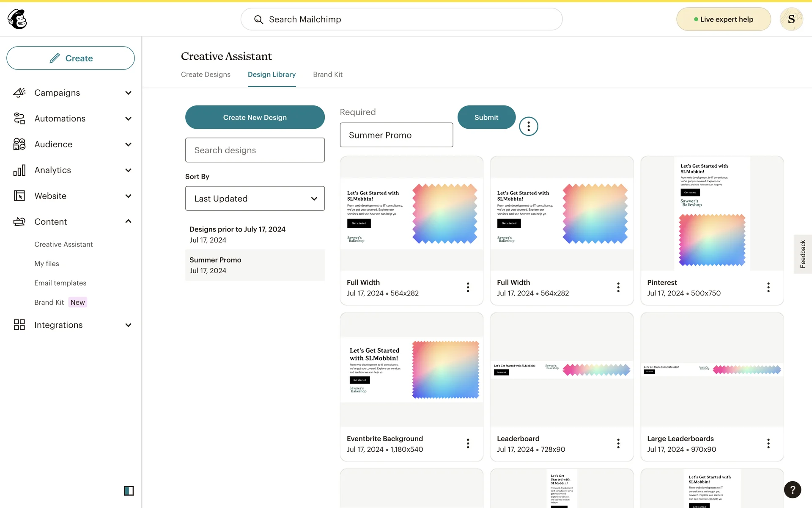Switch to the Brand Kit tab

[327, 75]
